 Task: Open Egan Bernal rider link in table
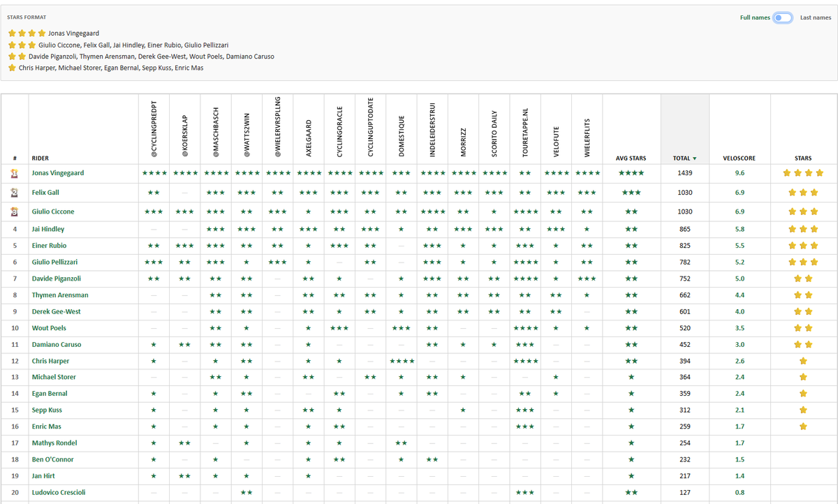[x=50, y=394]
